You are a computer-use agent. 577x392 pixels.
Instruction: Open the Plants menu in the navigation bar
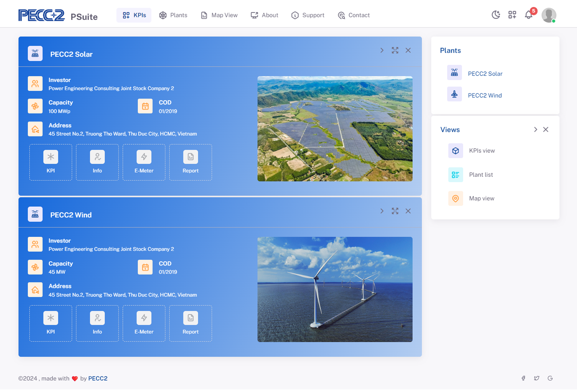[x=173, y=15]
